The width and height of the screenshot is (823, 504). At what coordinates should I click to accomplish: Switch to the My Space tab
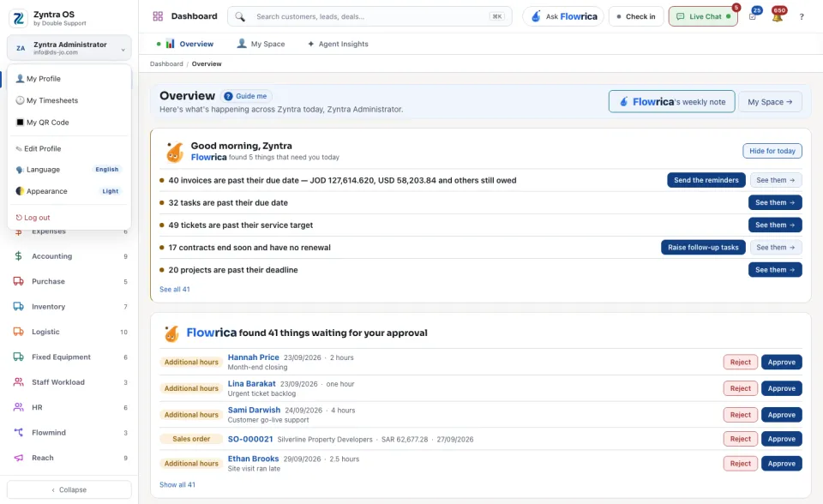click(x=261, y=44)
